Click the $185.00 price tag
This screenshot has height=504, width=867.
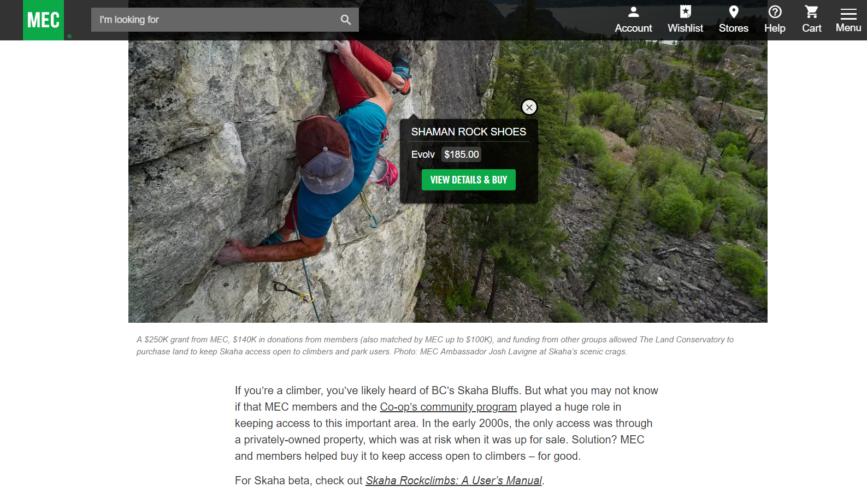pos(461,155)
